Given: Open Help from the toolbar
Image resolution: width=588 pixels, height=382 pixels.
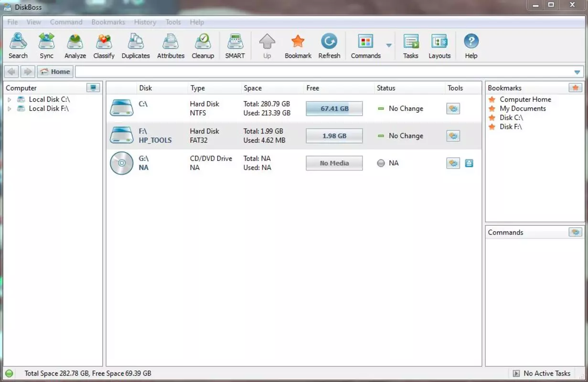Looking at the screenshot, I should (471, 46).
